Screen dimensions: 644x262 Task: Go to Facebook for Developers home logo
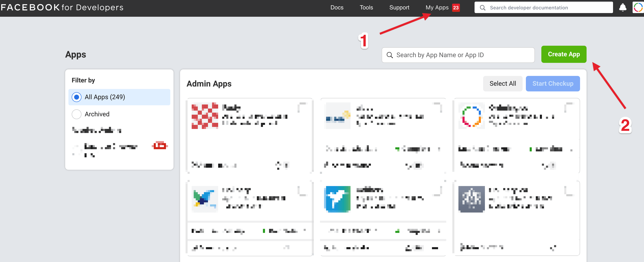click(62, 7)
